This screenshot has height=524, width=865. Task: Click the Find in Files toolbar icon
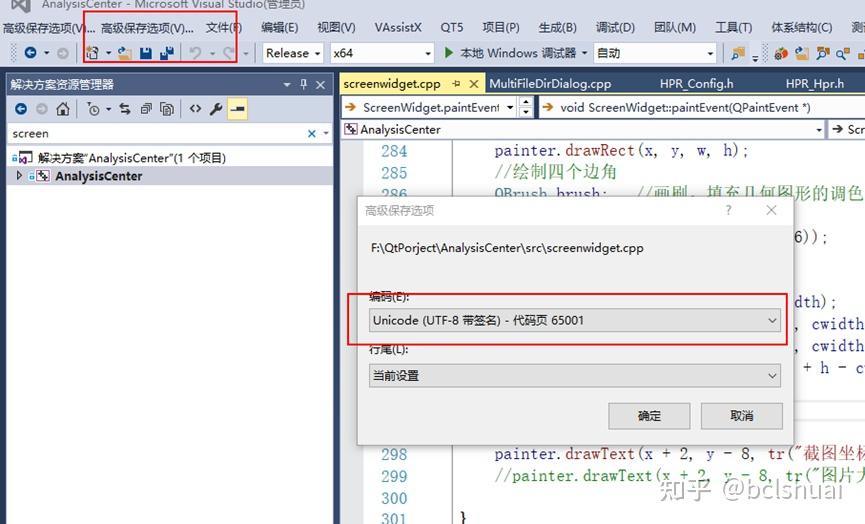point(738,54)
